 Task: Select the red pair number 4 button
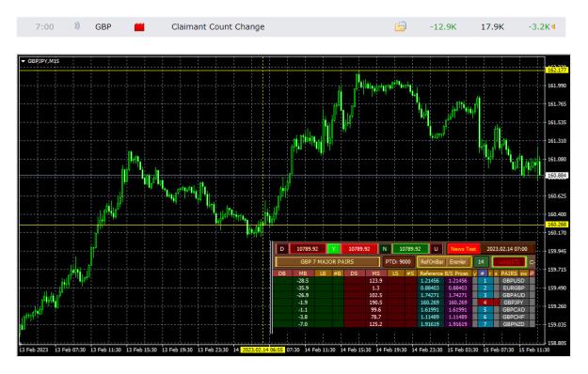tap(485, 303)
